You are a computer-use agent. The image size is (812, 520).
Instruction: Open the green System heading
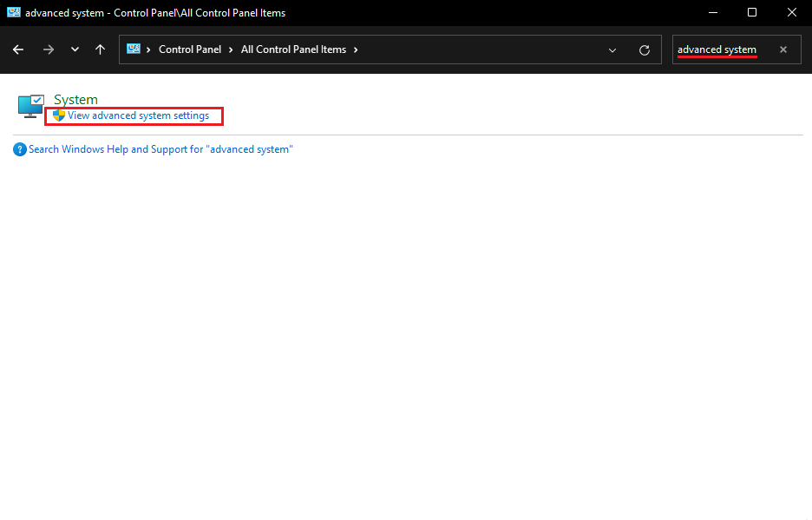pyautogui.click(x=75, y=100)
